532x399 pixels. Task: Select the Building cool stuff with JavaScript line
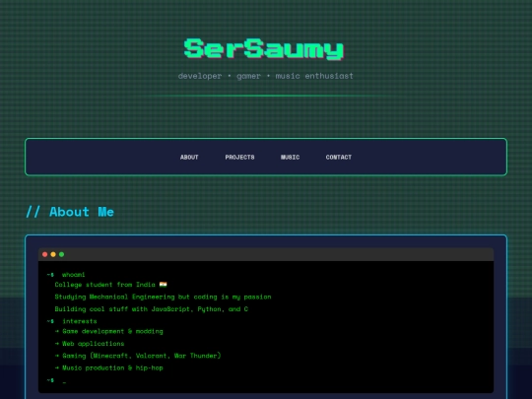pos(152,309)
